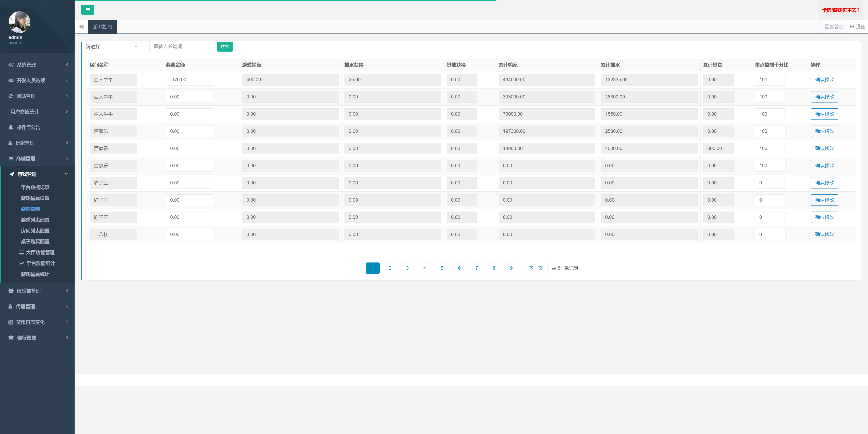Expand the boss role dropdown under admin
The height and width of the screenshot is (434, 868).
click(15, 43)
